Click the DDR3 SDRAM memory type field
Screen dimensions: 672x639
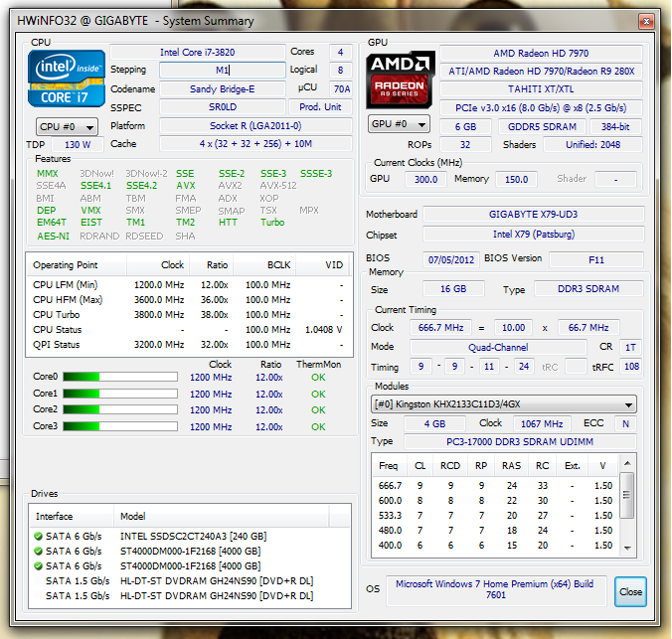(x=588, y=289)
